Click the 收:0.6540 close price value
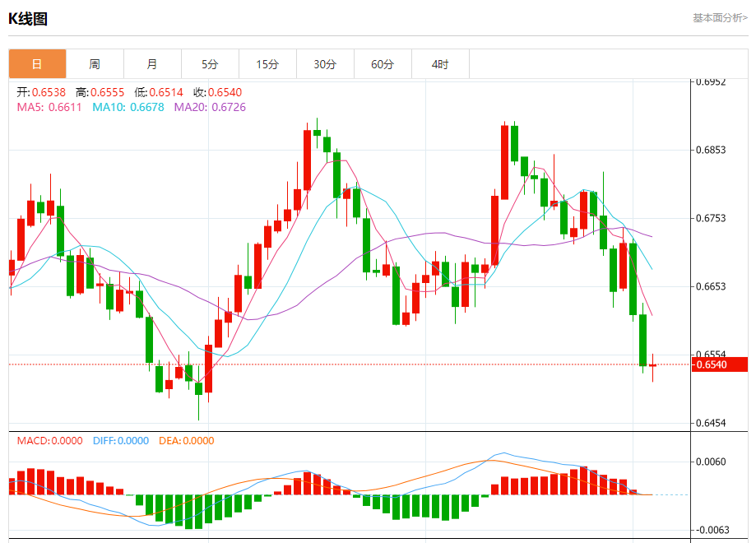Screen dimensions: 756x543 (x=217, y=92)
